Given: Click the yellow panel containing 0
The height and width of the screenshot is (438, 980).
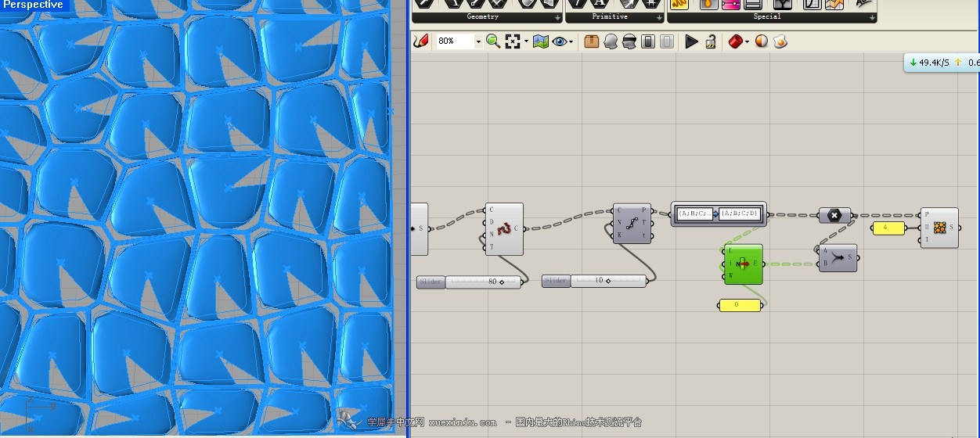Looking at the screenshot, I should point(739,305).
